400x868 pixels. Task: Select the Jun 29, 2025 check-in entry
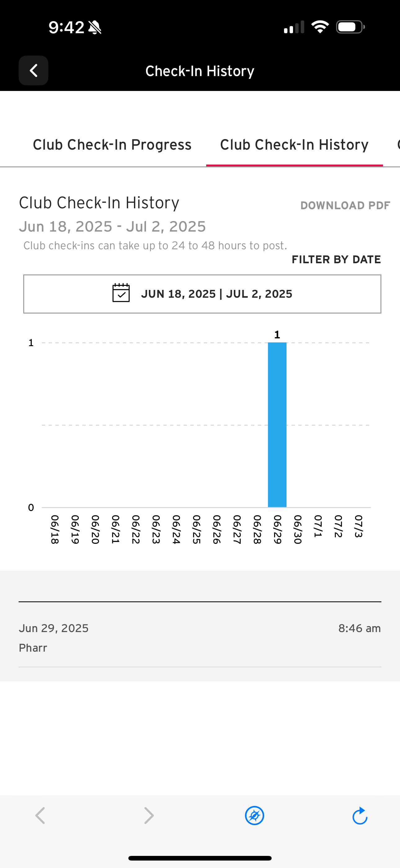pyautogui.click(x=200, y=638)
